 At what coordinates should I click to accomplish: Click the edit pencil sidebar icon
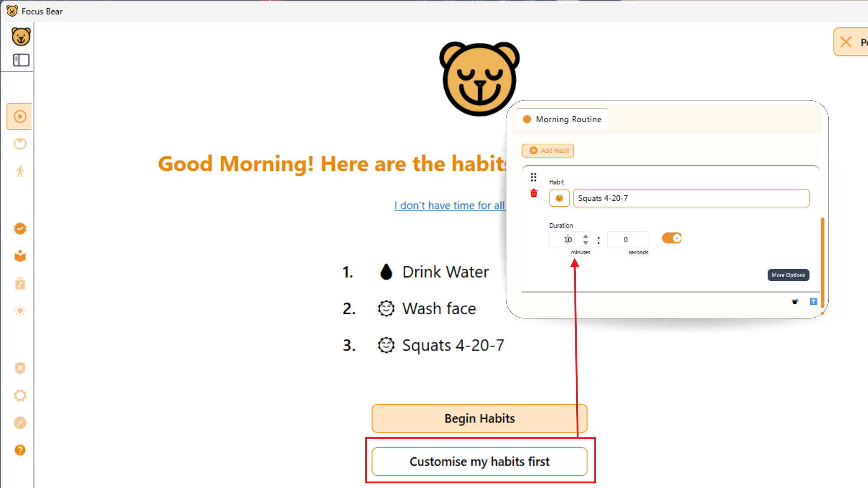point(20,422)
